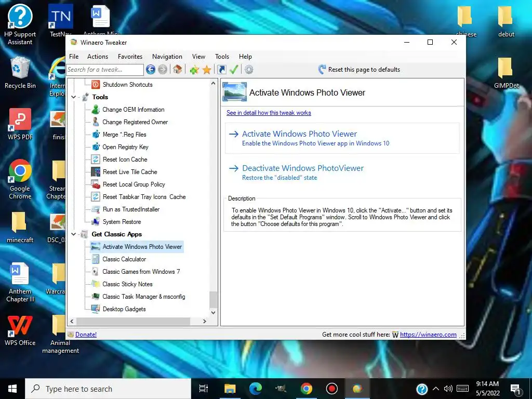Click the Donate! link

86,335
